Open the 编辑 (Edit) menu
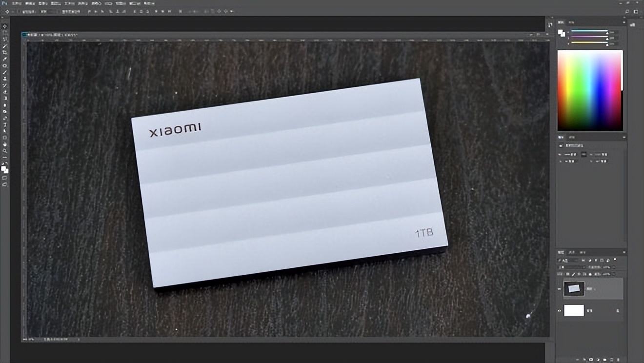Viewport: 644px width, 363px height. (30, 3)
